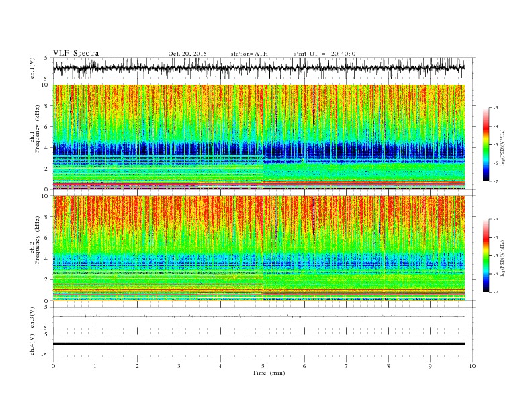Click the bottom time-axis tick label "8"
Viewport: 532px width, 411px height.
click(388, 366)
